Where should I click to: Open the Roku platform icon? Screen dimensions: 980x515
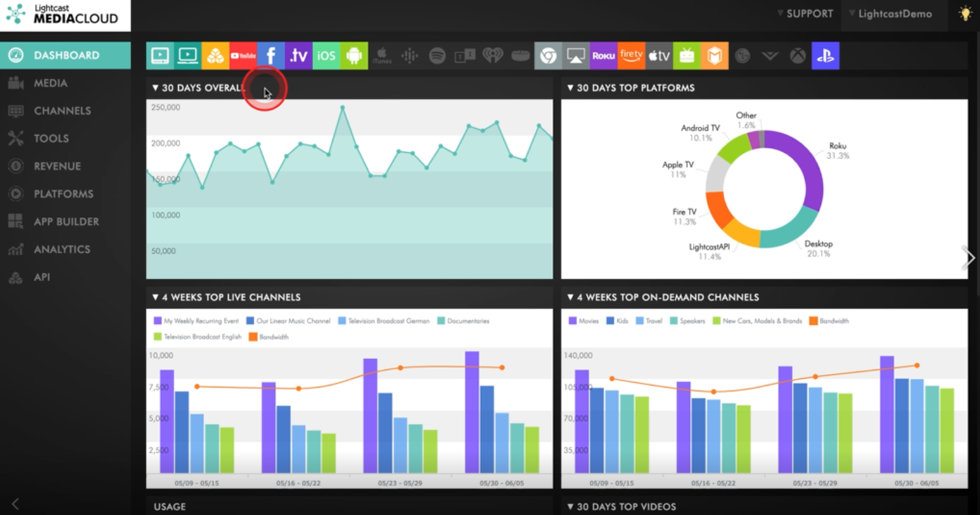[x=603, y=56]
